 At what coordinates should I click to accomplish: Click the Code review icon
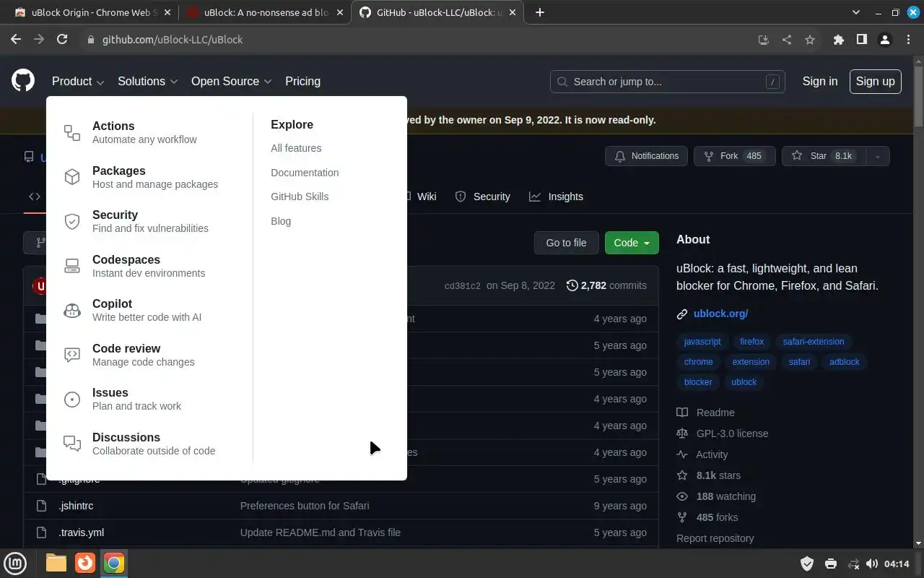(x=72, y=355)
